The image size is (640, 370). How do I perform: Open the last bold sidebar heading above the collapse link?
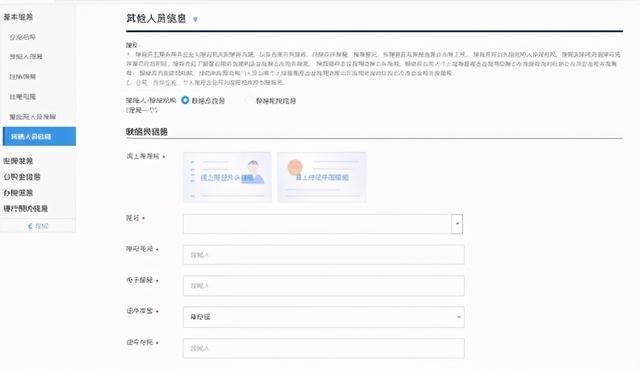26,208
